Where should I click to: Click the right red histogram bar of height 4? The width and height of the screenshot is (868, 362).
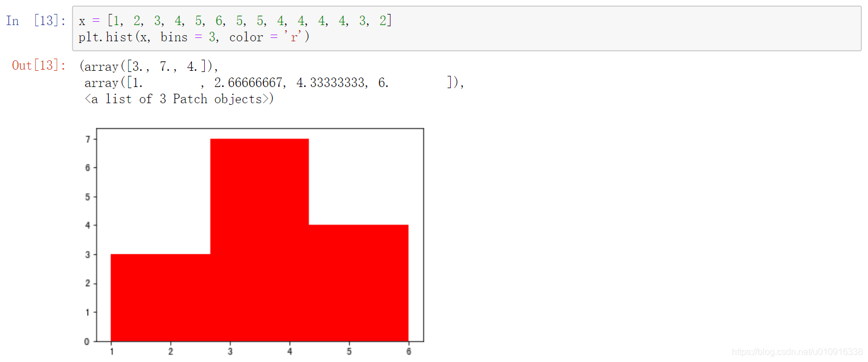(359, 283)
